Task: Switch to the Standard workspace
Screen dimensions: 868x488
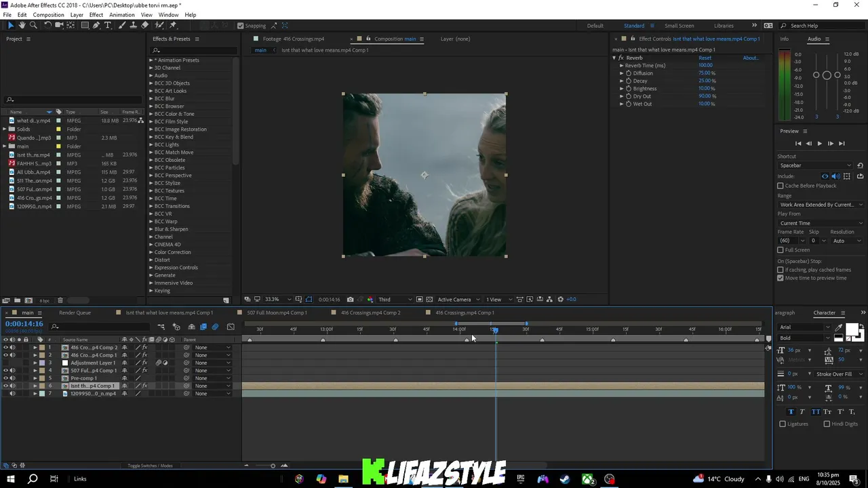Action: coord(634,26)
